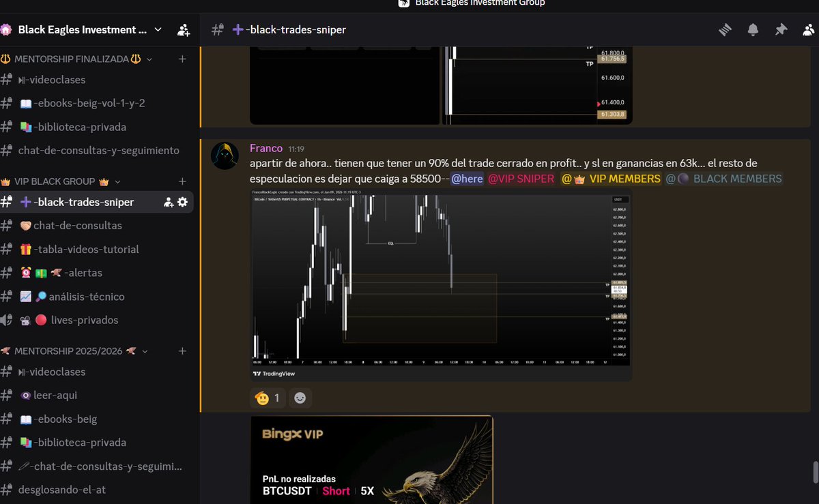Select the black-trades-sniper channel in sidebar

76,202
